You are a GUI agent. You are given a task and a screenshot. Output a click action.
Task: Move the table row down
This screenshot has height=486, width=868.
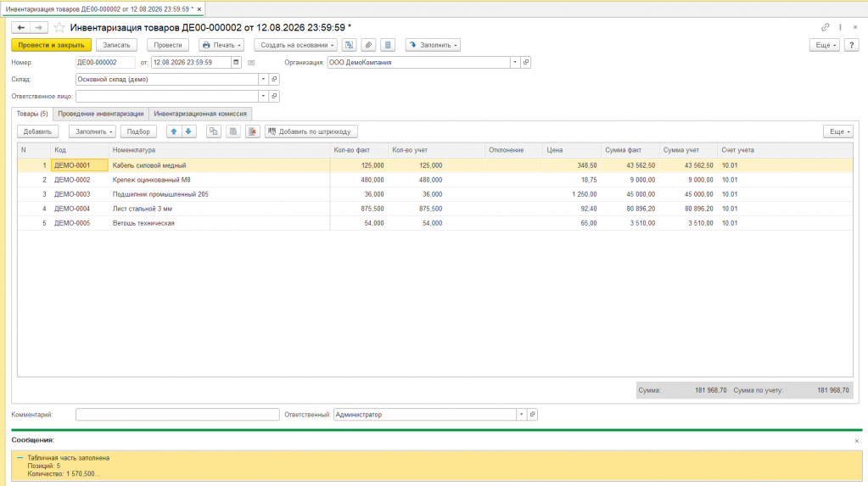[188, 131]
